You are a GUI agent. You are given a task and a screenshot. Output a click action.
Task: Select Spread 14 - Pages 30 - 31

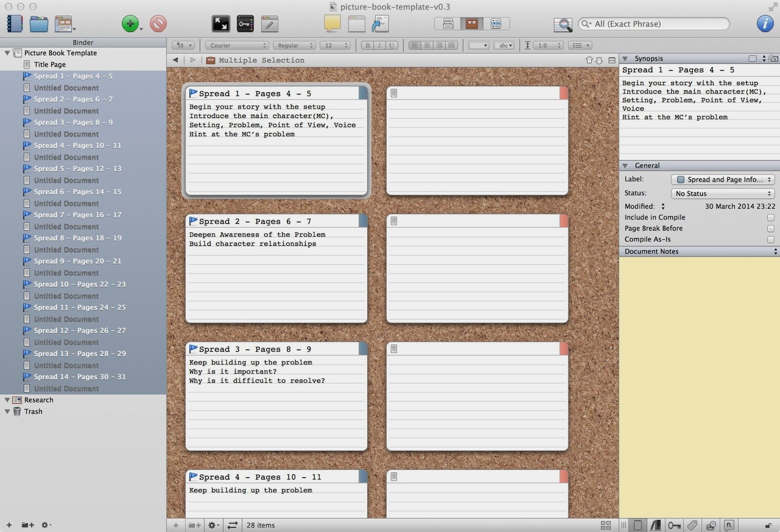tap(80, 377)
